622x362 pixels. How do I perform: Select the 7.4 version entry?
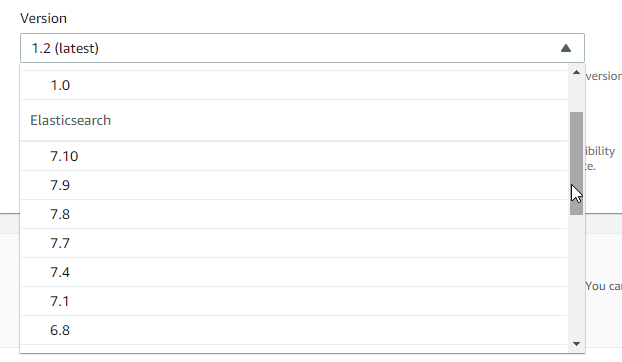coord(294,272)
